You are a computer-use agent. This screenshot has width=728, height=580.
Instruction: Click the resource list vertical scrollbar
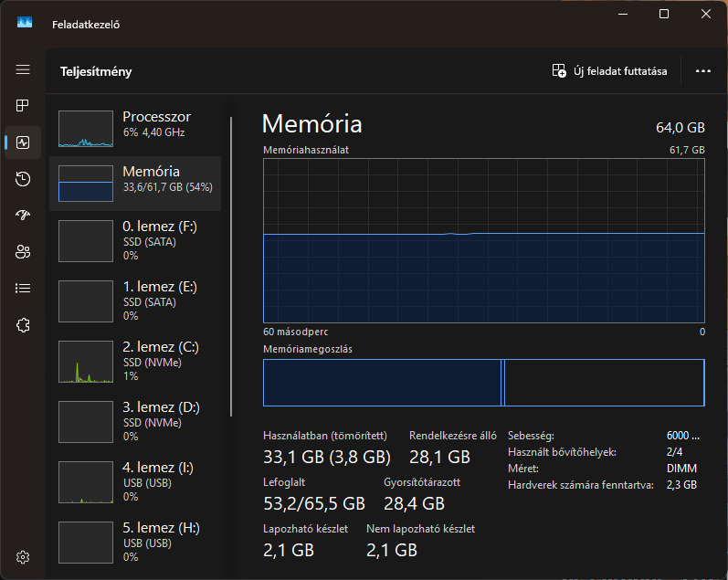point(232,265)
